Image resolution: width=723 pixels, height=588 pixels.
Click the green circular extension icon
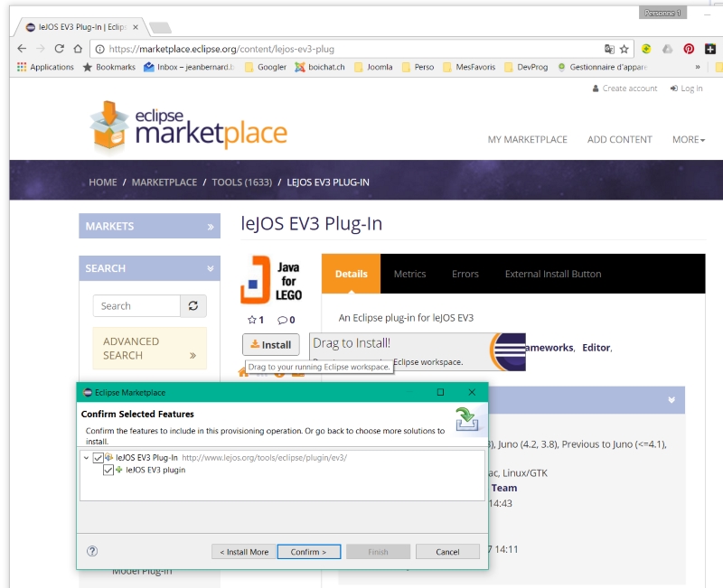646,49
